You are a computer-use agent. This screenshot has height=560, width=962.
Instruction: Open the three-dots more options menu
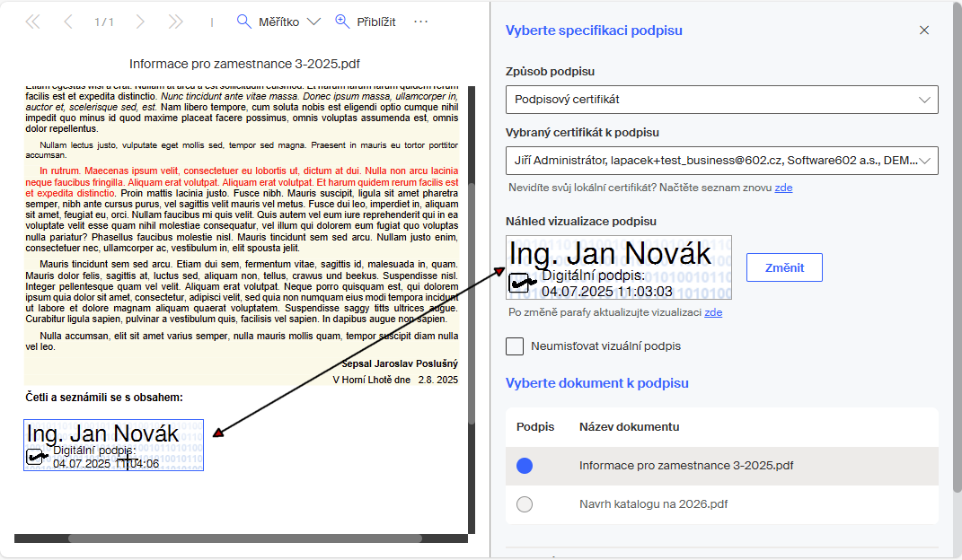point(421,22)
